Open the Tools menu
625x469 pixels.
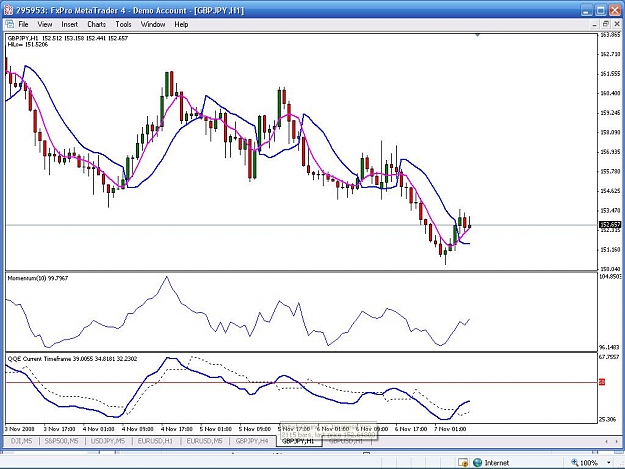coord(123,24)
